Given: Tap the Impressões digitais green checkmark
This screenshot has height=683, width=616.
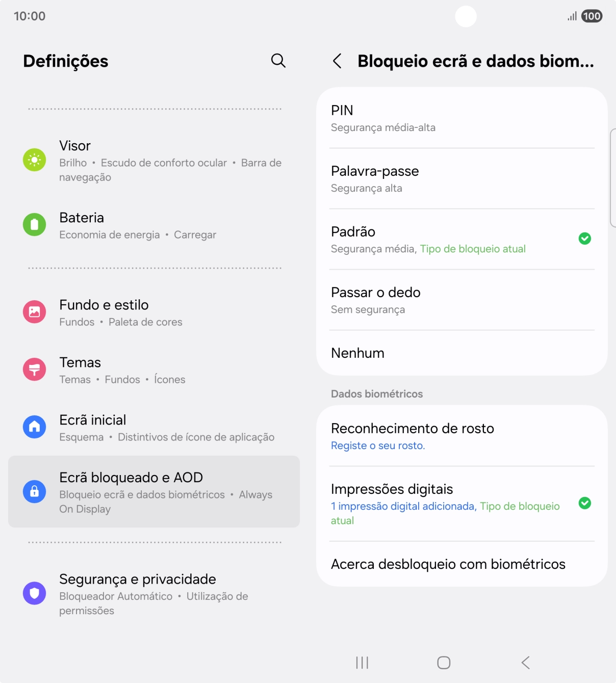Looking at the screenshot, I should [x=585, y=503].
